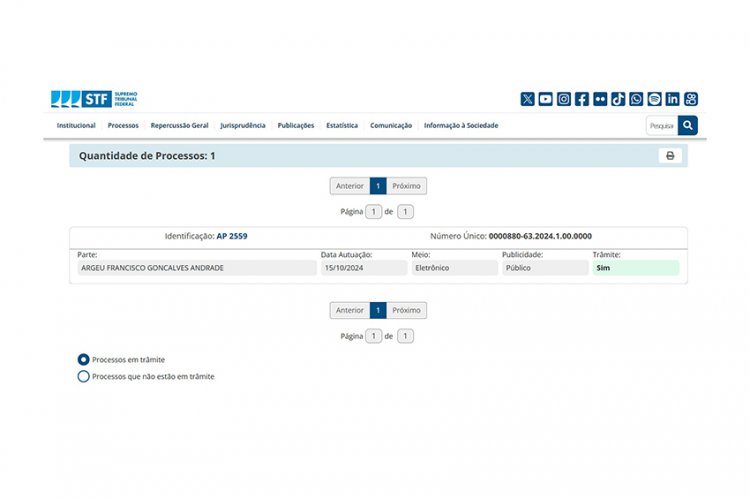Click the WhatsApp icon
This screenshot has width=750, height=499.
pos(636,99)
